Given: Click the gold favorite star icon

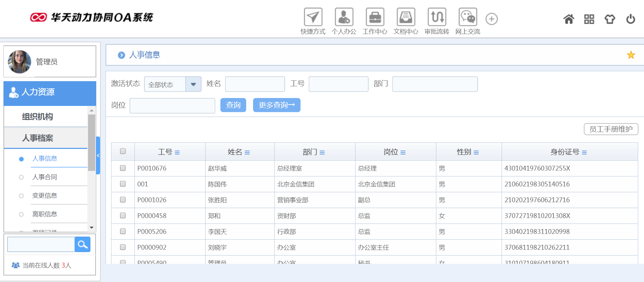Looking at the screenshot, I should (x=631, y=55).
